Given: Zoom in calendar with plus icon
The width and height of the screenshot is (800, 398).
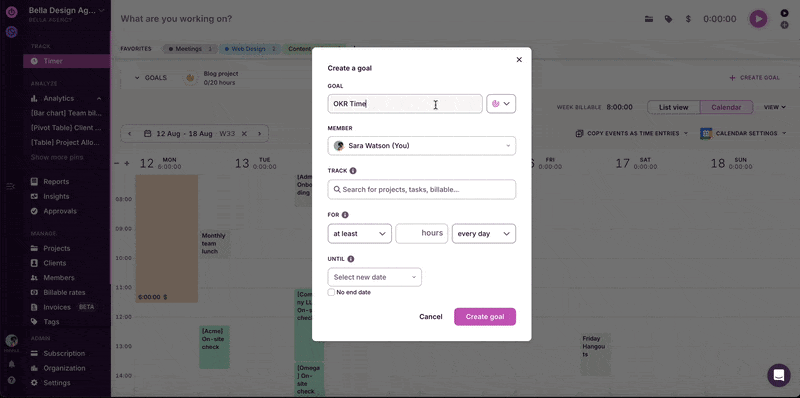Looking at the screenshot, I should pos(127,163).
